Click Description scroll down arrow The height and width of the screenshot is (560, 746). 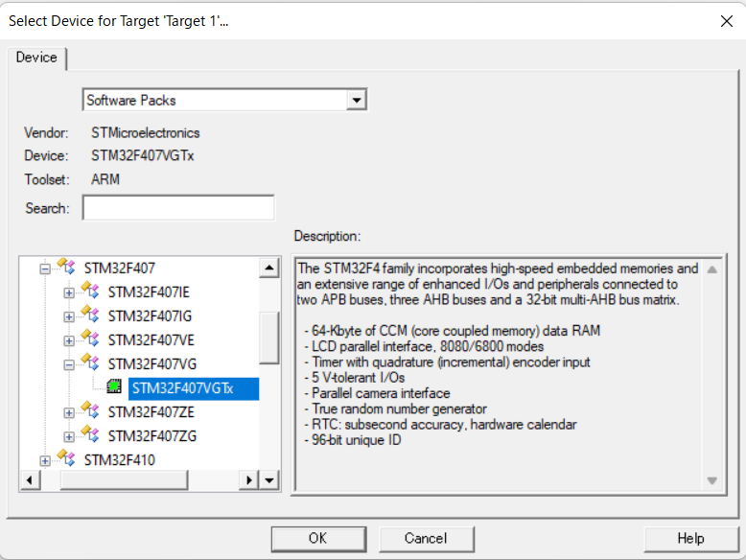tap(712, 480)
